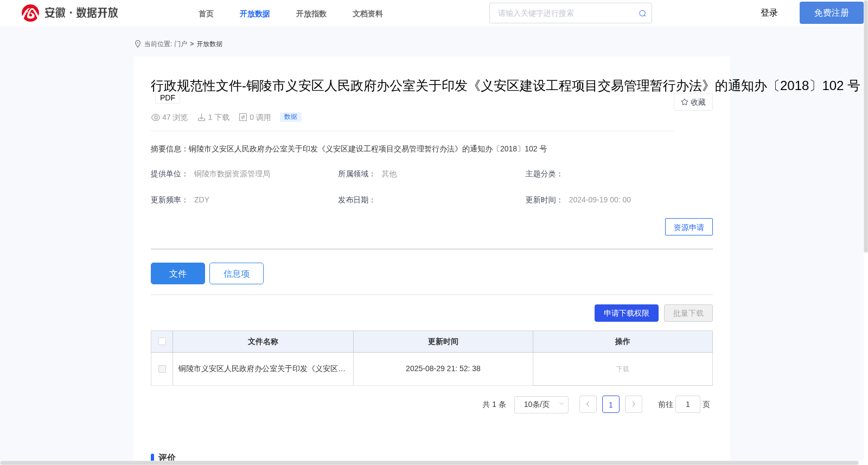Click the API calls count icon

[x=243, y=117]
